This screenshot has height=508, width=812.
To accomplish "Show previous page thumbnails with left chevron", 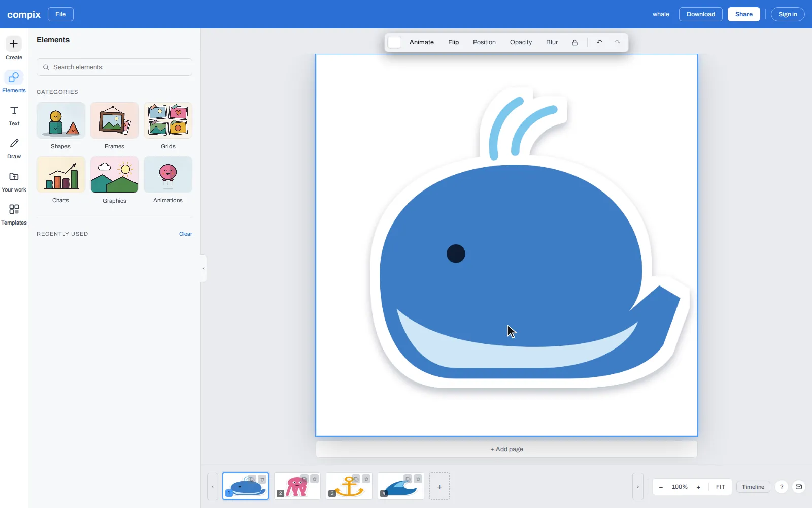I will tap(213, 487).
